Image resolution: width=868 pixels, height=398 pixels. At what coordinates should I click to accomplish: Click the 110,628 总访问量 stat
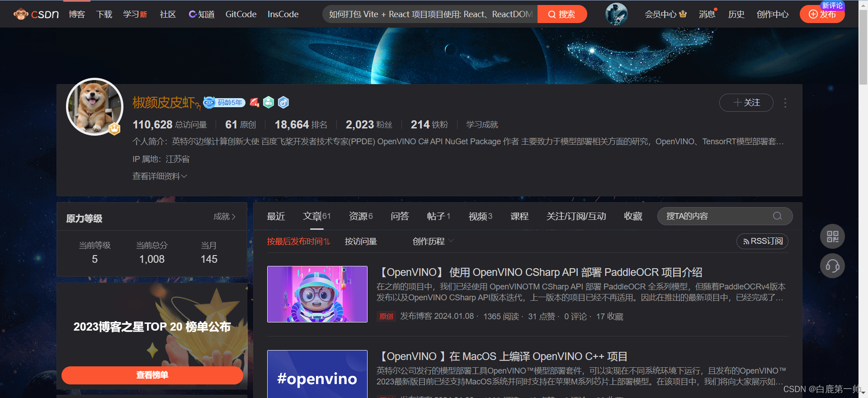click(x=170, y=124)
